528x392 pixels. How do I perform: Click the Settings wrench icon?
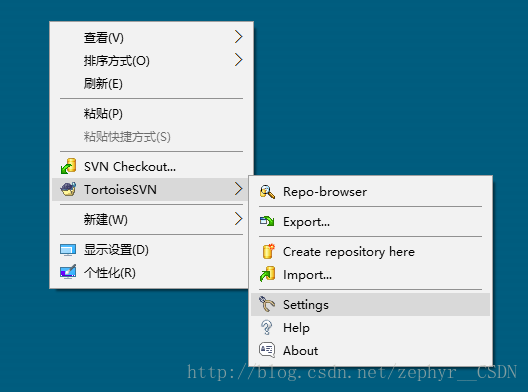267,304
